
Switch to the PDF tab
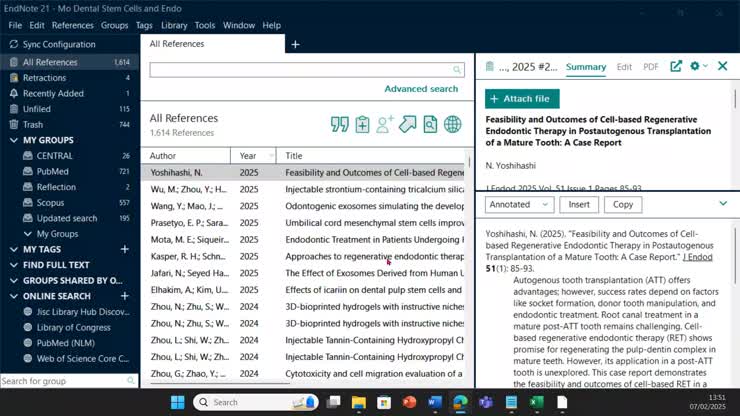pyautogui.click(x=650, y=67)
